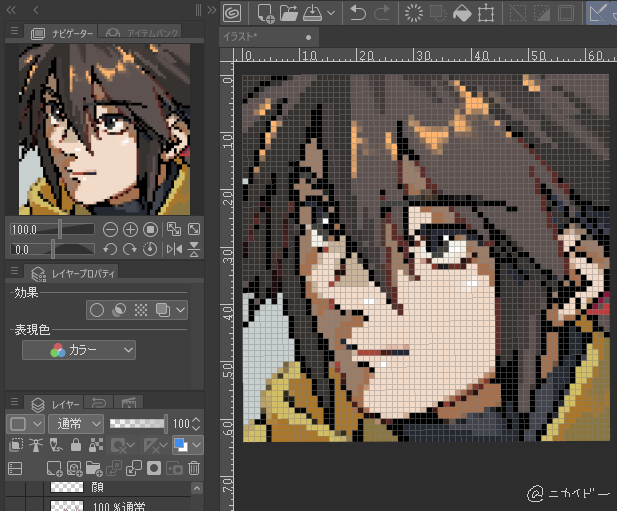Viewport: 617px width, 511px height.
Task: Select the ナビゲーター tab
Action: pos(61,33)
